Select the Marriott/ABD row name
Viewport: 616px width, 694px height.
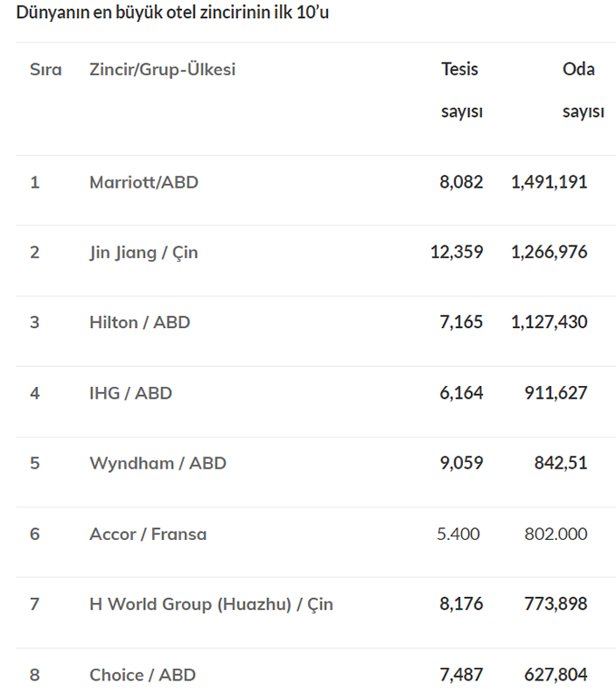tap(144, 182)
